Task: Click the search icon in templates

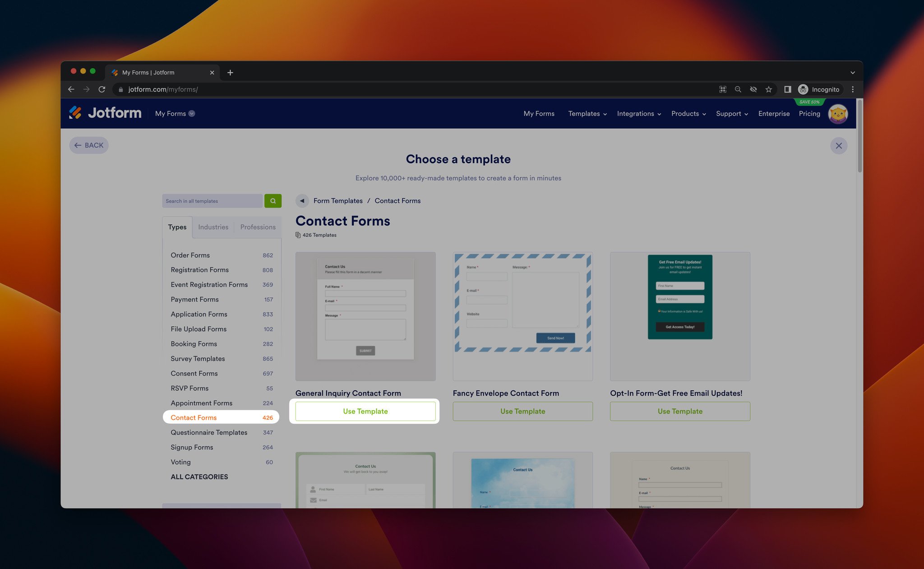Action: [273, 200]
